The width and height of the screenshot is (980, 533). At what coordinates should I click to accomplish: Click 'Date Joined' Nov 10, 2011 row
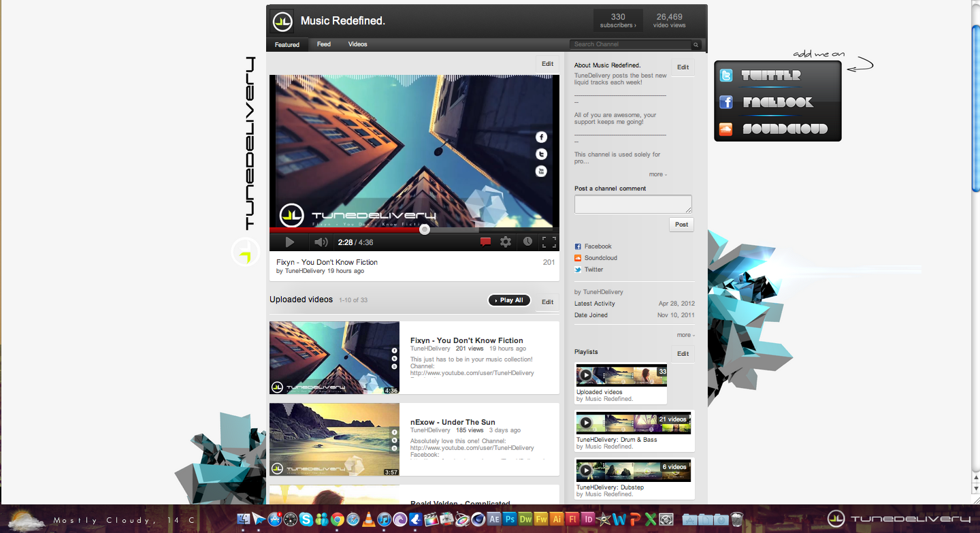coord(634,315)
